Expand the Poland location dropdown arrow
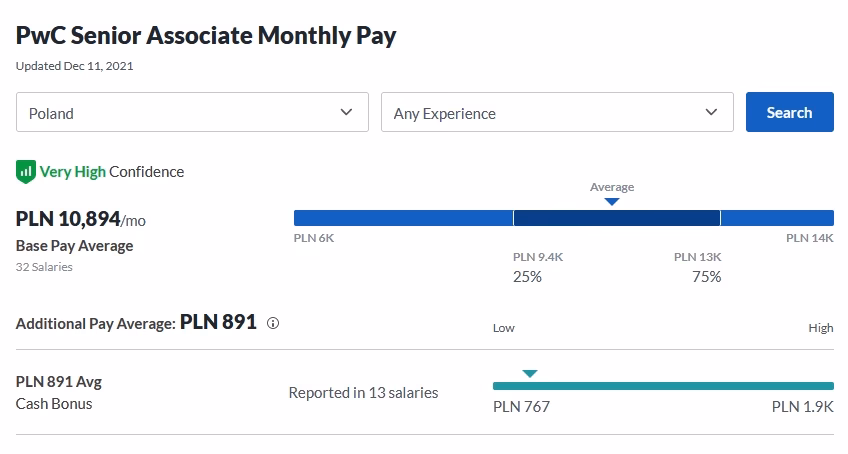The image size is (848, 454). click(x=346, y=112)
